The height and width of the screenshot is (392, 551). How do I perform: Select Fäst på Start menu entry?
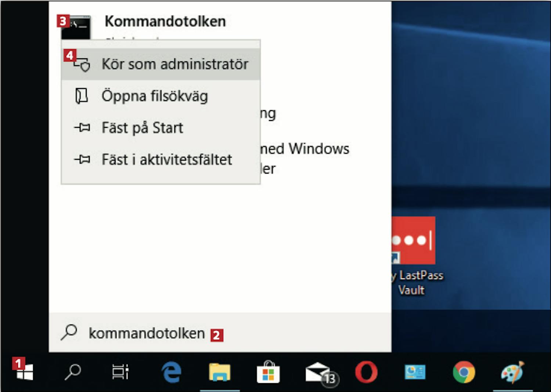[161, 128]
